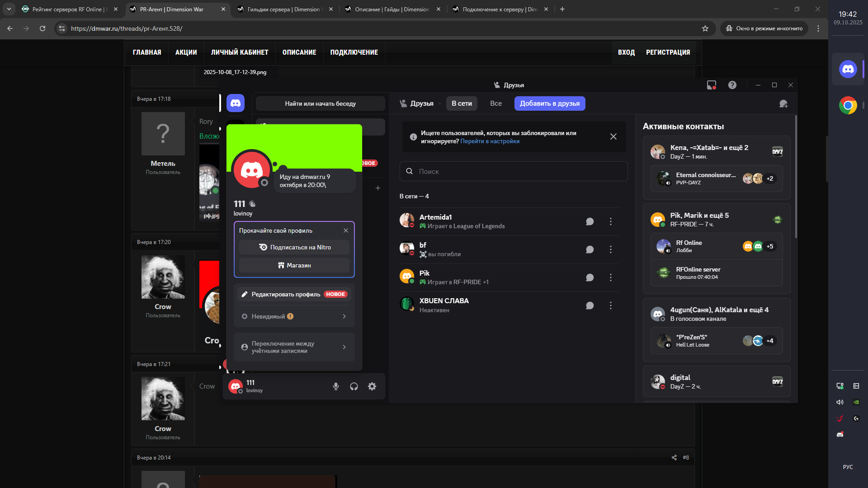Message Pik chat bubble icon
868x488 pixels.
pyautogui.click(x=590, y=277)
